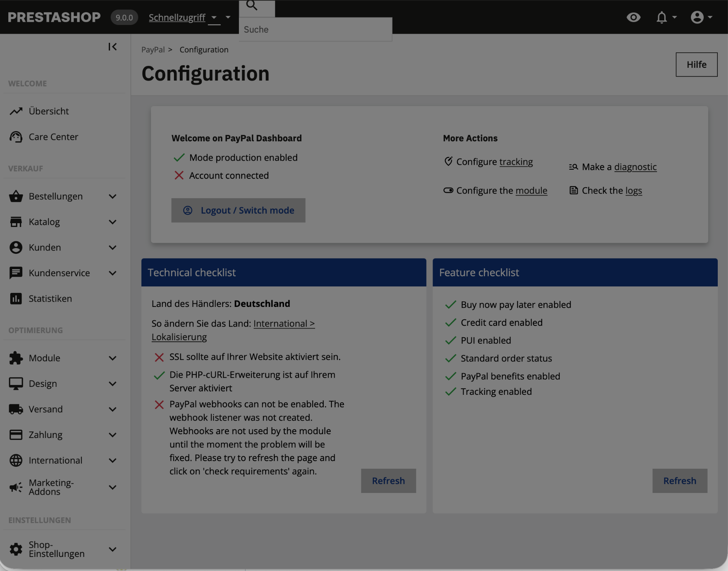Click the Logout / Switch mode button
The height and width of the screenshot is (571, 728).
point(238,210)
